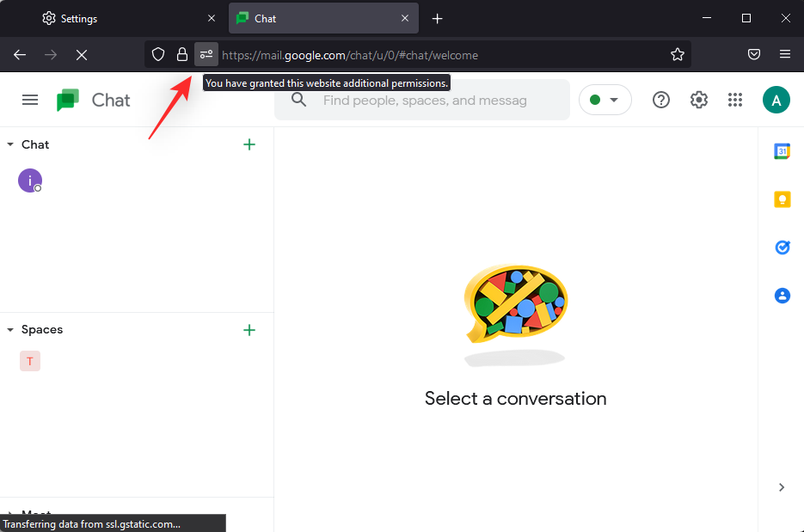Expand the side panel chevron
Screen dimensions: 804x532
[781, 487]
